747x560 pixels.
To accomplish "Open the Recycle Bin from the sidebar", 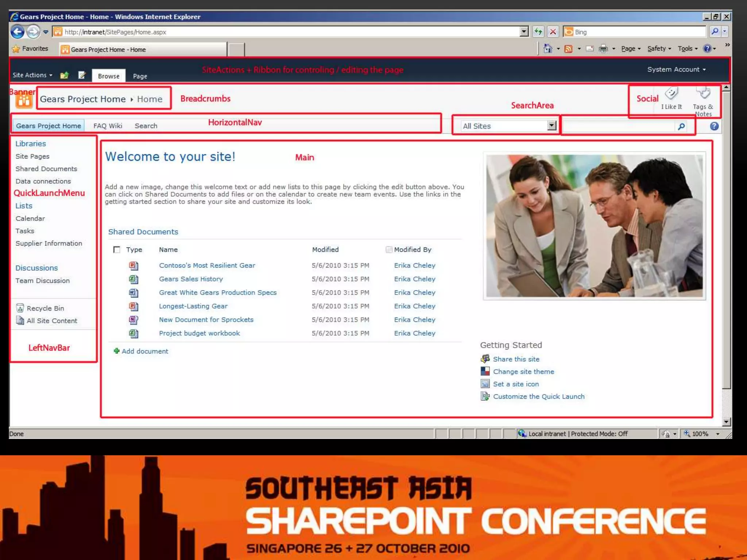I will pos(45,308).
